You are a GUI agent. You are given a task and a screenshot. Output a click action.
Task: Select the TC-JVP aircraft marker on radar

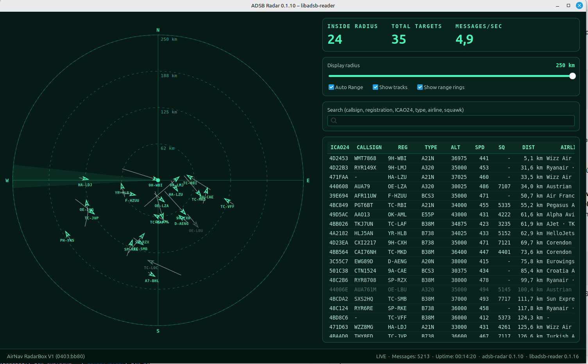coord(91,212)
